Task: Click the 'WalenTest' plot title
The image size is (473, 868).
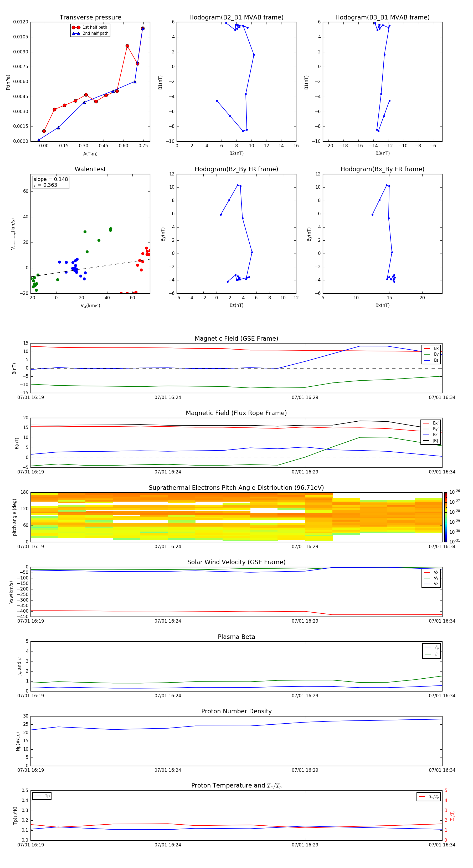Action: pos(90,169)
